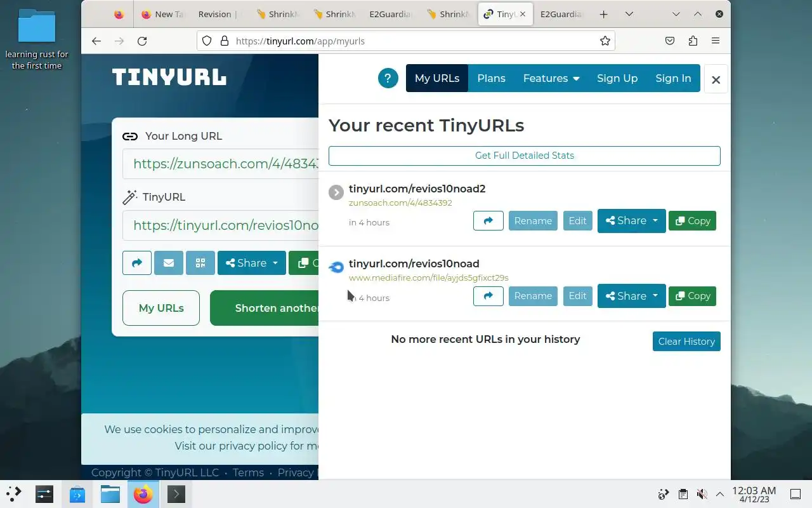
Task: Open Firefox extensions puzzle icon
Action: 693,41
